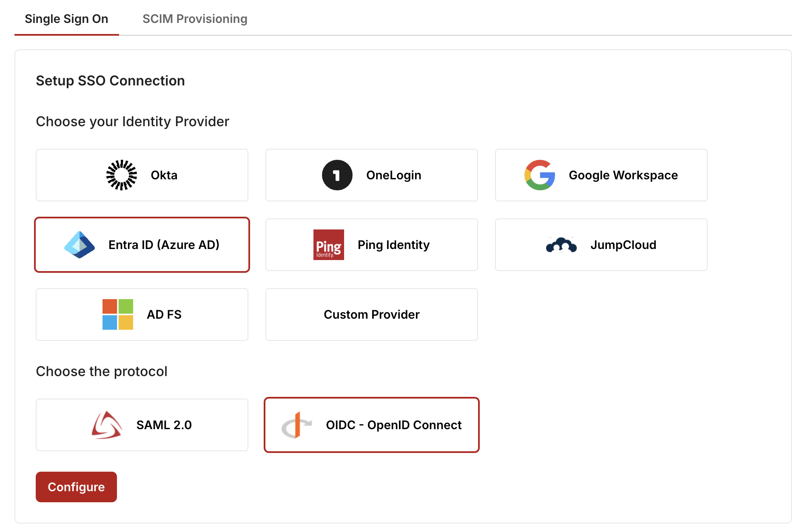Select the JumpCloud label text
The width and height of the screenshot is (803, 532).
[x=624, y=245]
